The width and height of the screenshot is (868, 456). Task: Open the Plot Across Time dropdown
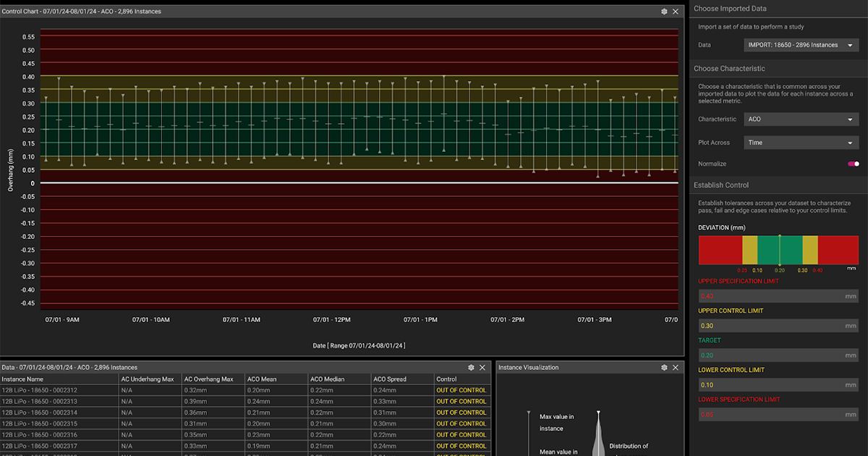(x=801, y=143)
